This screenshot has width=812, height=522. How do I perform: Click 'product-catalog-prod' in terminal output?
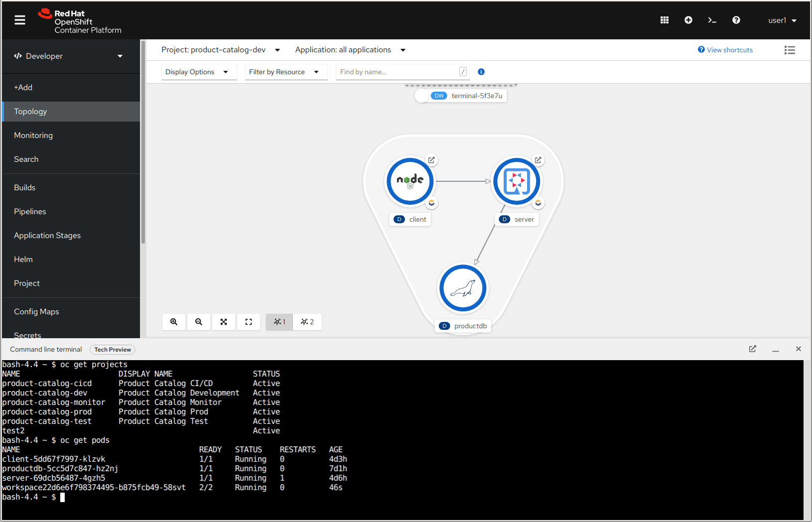coord(47,412)
